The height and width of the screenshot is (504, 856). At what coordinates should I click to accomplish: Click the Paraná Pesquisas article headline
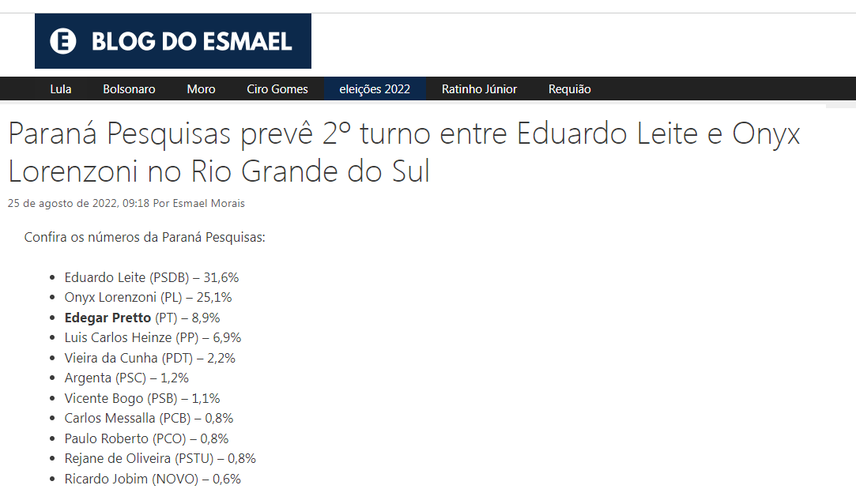point(403,152)
